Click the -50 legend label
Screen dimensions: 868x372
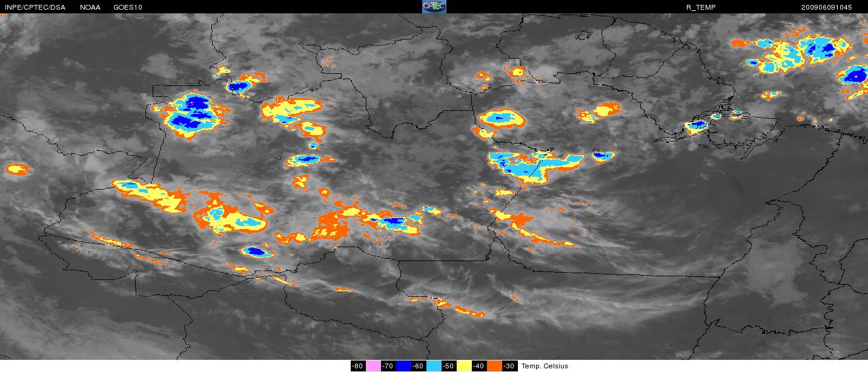449,366
